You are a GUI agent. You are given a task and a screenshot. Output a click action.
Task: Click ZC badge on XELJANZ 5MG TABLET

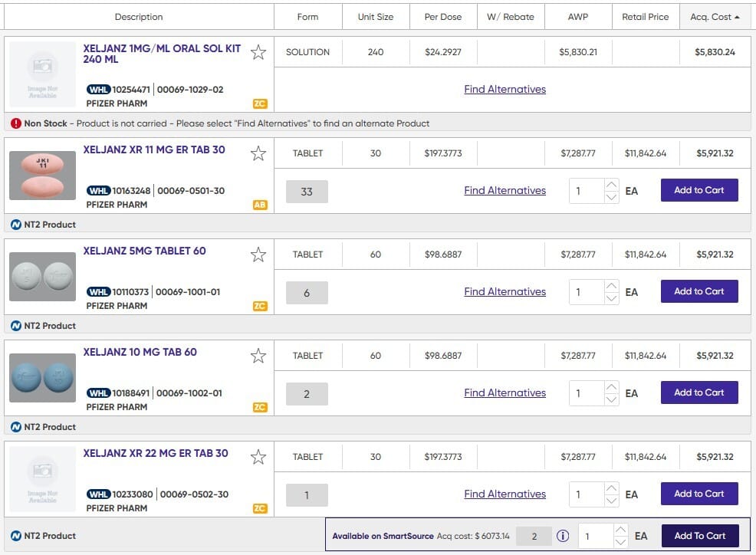pos(260,306)
